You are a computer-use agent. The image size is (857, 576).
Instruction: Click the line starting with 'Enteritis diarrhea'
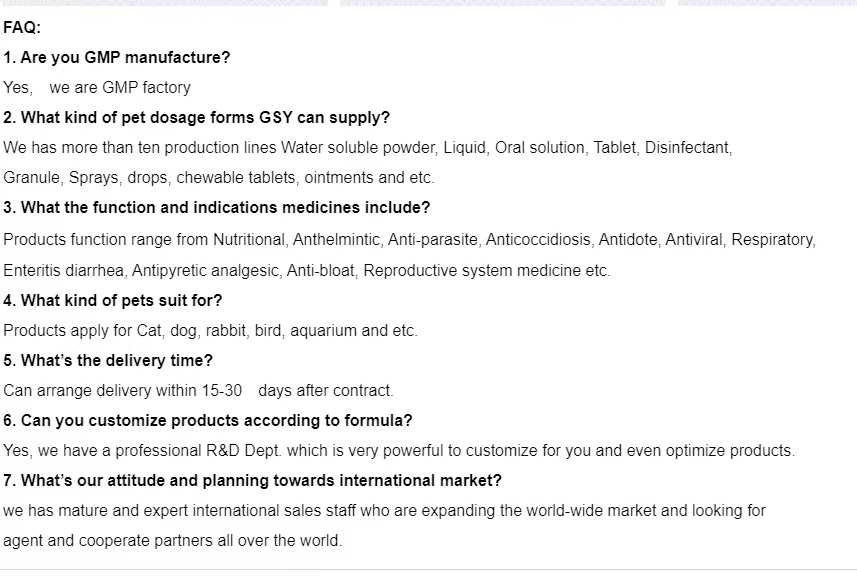(306, 270)
